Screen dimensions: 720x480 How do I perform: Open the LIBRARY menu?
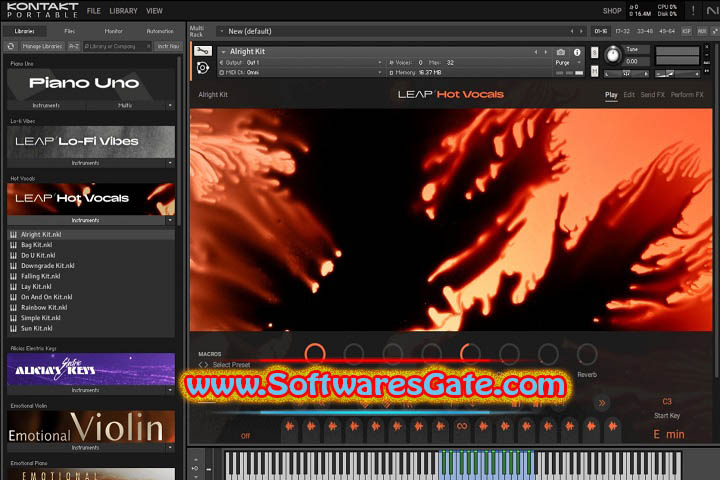pos(123,11)
